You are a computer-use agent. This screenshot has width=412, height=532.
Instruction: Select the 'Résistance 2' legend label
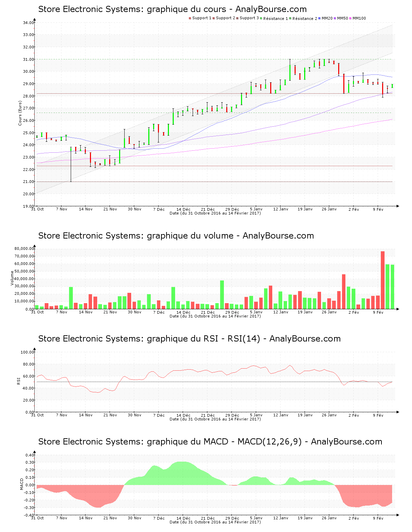[305, 19]
